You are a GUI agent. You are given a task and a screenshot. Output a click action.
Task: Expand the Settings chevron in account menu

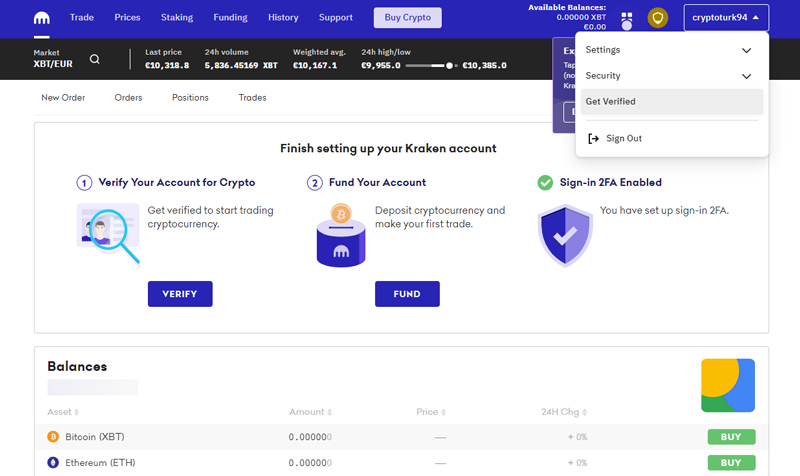(746, 50)
